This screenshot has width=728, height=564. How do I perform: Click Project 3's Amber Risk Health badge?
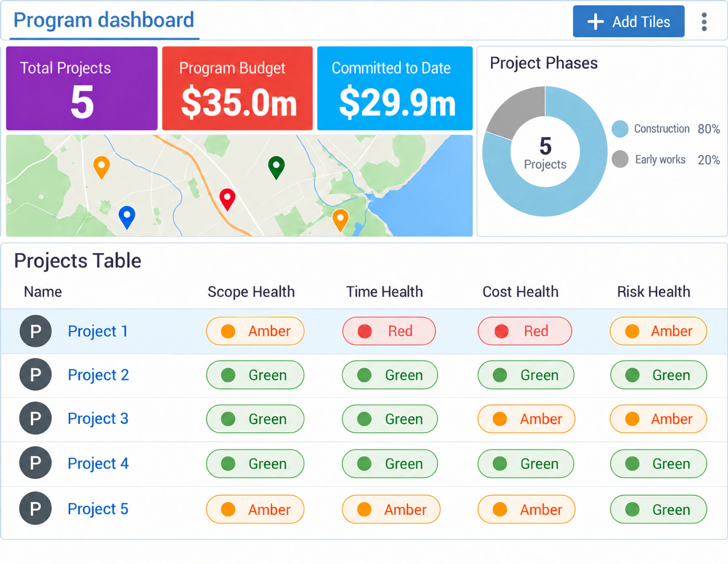click(658, 419)
